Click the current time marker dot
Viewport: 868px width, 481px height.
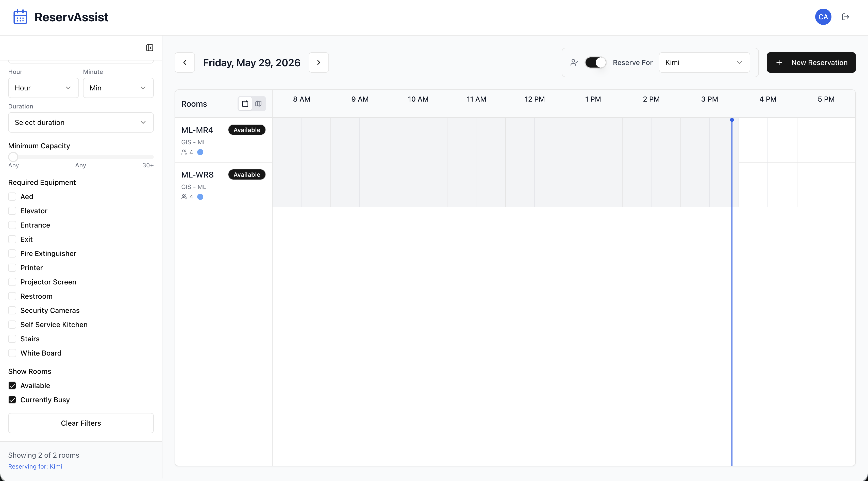click(x=732, y=120)
